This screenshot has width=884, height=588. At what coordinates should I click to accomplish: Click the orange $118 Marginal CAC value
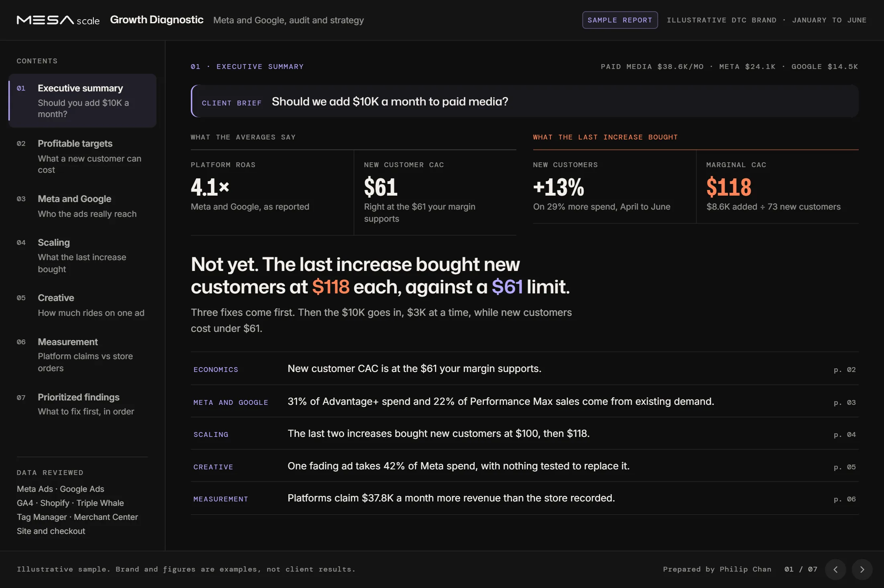728,187
